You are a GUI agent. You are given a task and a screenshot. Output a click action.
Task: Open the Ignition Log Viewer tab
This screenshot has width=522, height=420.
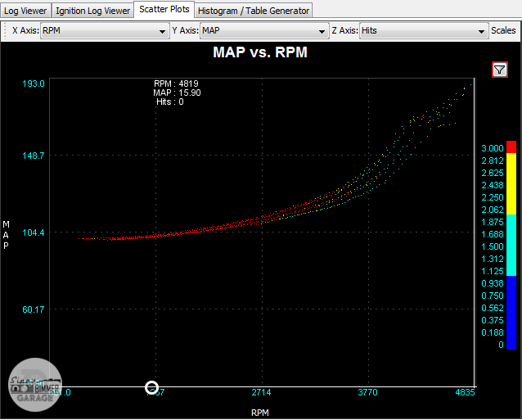(94, 11)
